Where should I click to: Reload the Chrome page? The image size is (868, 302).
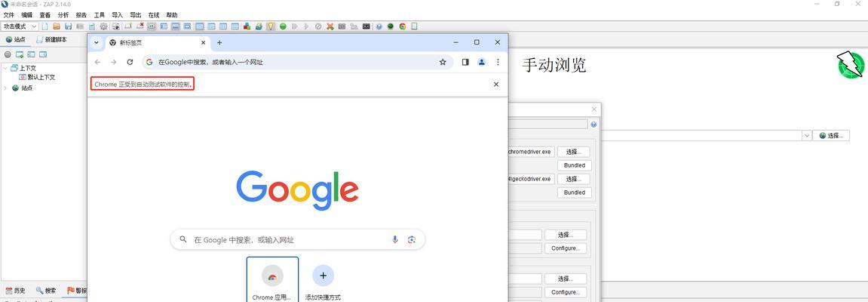[130, 62]
